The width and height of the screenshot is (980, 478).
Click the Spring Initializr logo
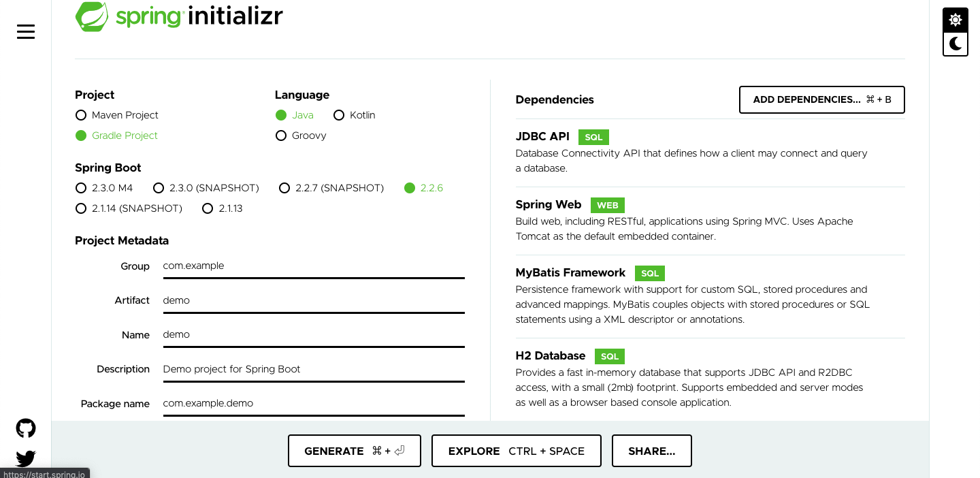[179, 16]
